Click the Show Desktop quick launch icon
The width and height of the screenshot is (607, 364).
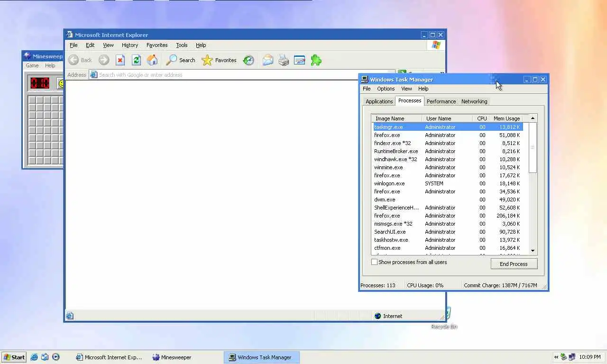point(45,357)
